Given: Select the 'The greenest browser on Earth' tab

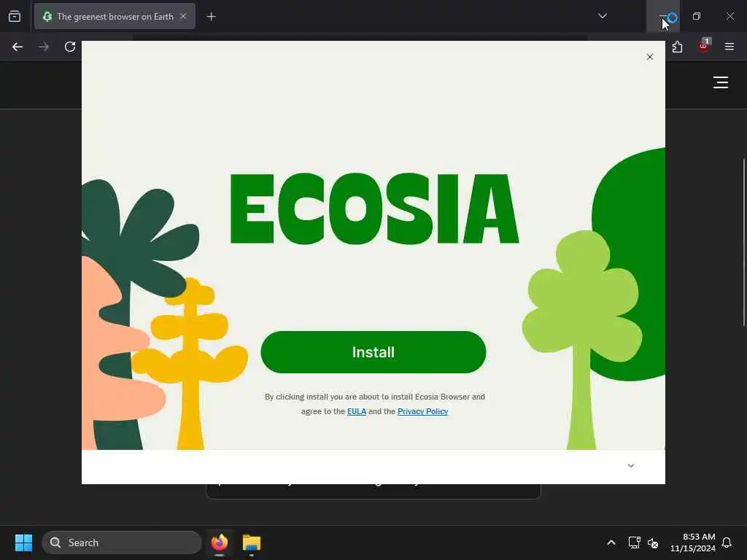Looking at the screenshot, I should coord(115,16).
